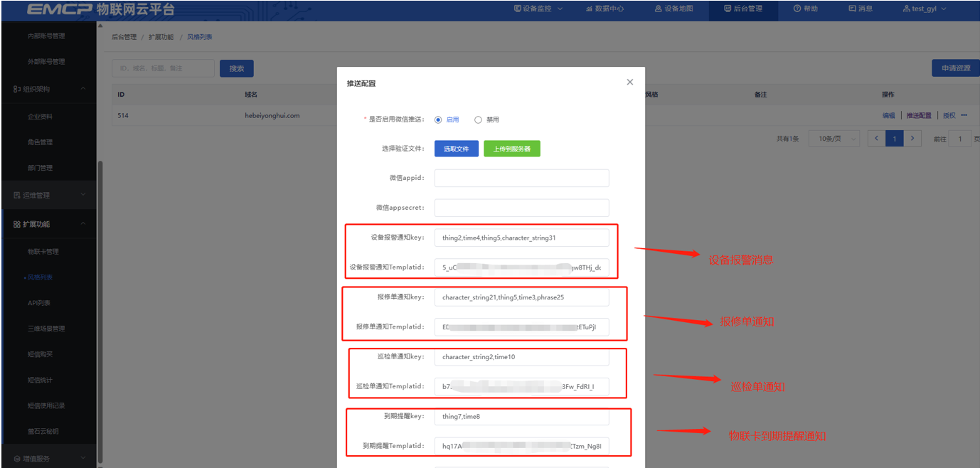Image resolution: width=980 pixels, height=468 pixels.
Task: Expand 增值服务 sidebar group
Action: point(48,459)
